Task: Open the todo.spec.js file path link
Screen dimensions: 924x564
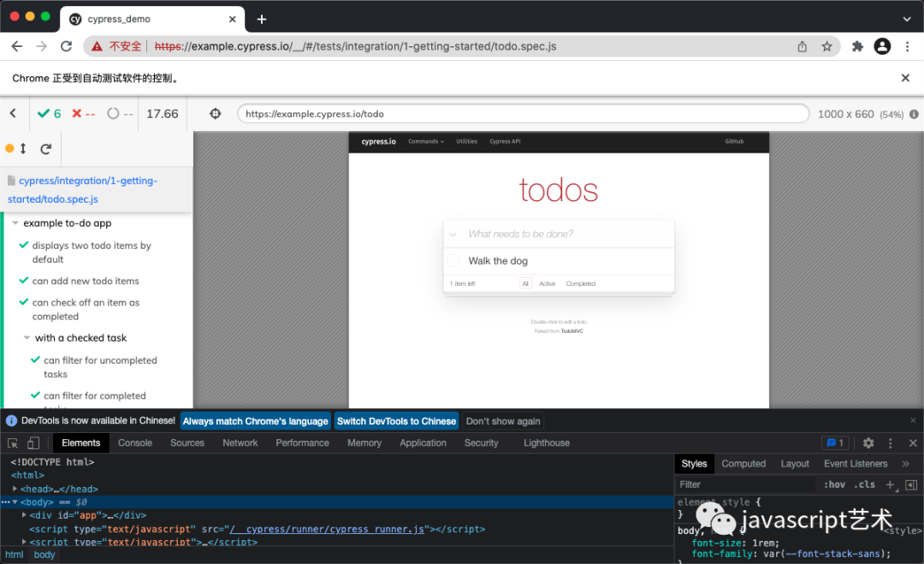Action: click(82, 190)
